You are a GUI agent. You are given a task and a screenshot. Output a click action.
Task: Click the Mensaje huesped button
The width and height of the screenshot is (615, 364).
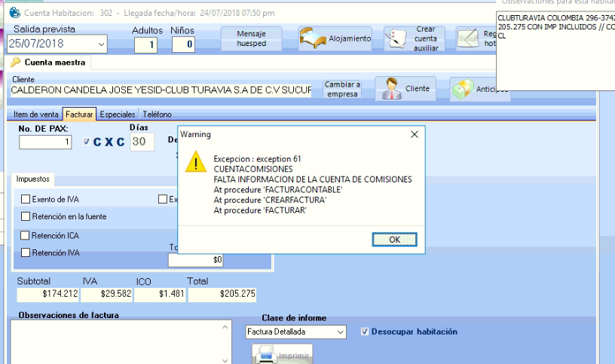251,39
